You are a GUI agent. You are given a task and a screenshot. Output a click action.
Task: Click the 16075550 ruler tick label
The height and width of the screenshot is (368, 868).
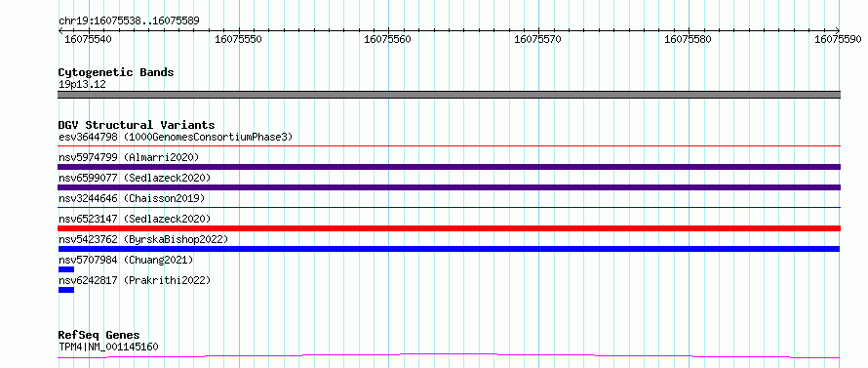pos(238,39)
